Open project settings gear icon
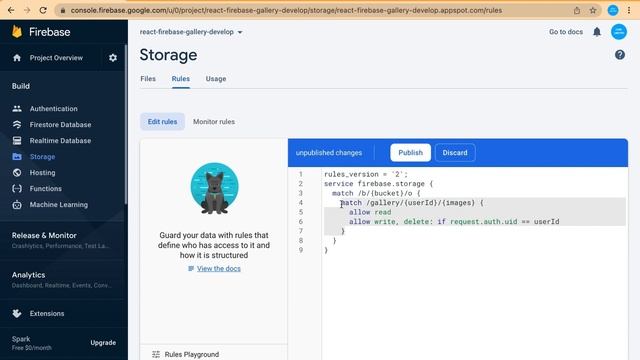 pos(113,58)
